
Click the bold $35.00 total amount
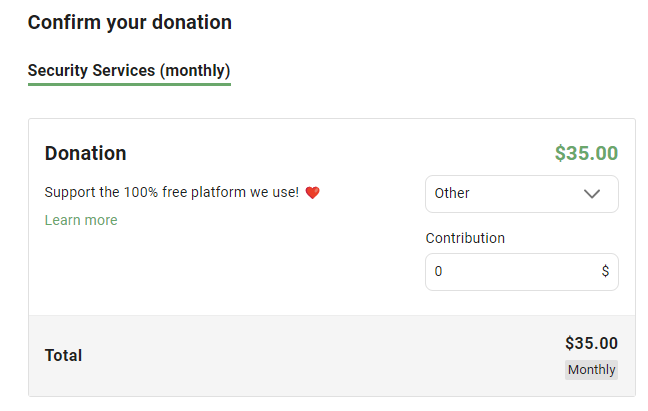coord(591,343)
